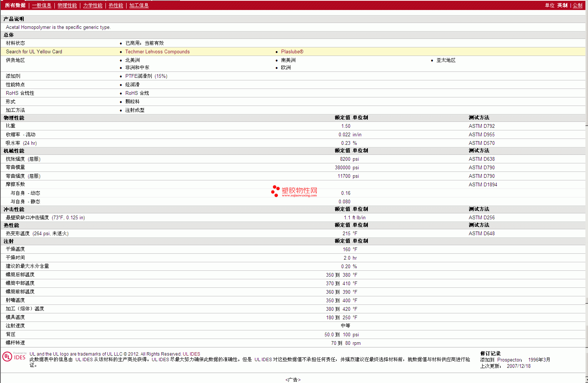
Task: Click the 螺杆转速 value 70 到 80 rpm
Action: click(346, 343)
